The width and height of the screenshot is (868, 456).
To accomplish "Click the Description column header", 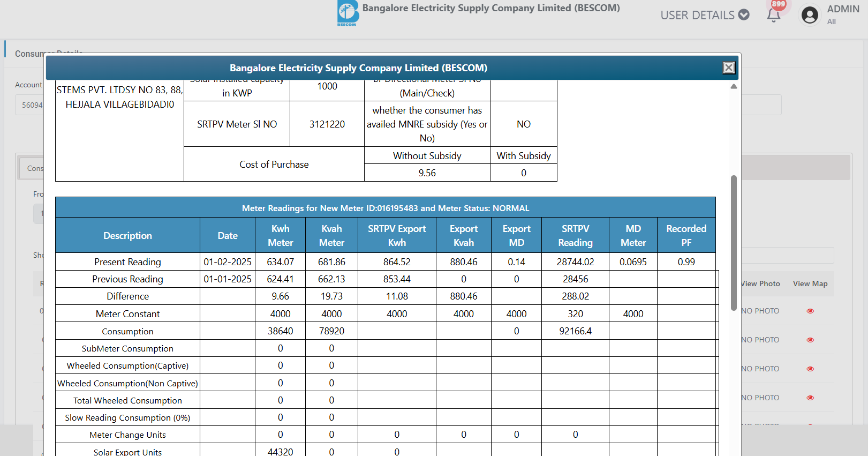I will (x=127, y=235).
